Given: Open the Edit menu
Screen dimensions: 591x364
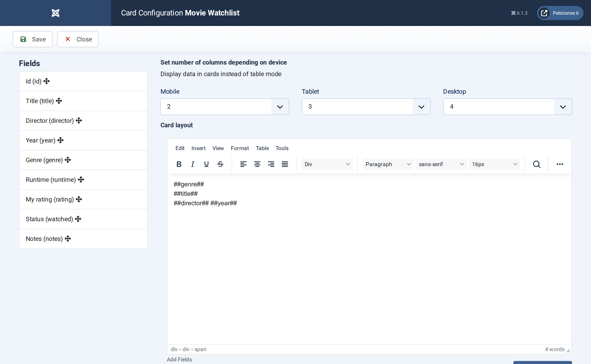Looking at the screenshot, I should point(180,148).
